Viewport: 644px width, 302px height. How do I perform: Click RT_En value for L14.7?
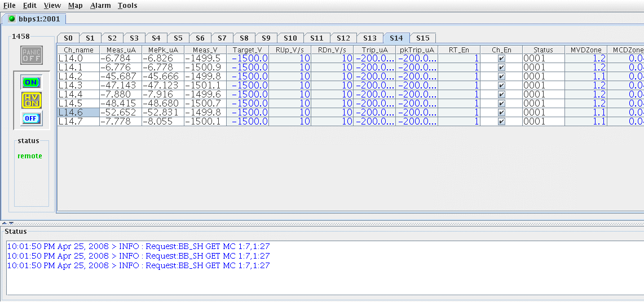coord(459,122)
